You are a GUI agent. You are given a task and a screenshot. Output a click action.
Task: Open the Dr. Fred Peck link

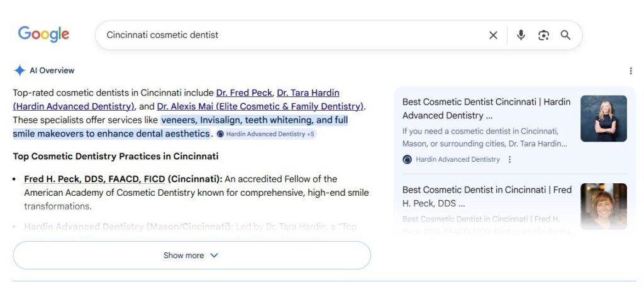pyautogui.click(x=244, y=93)
